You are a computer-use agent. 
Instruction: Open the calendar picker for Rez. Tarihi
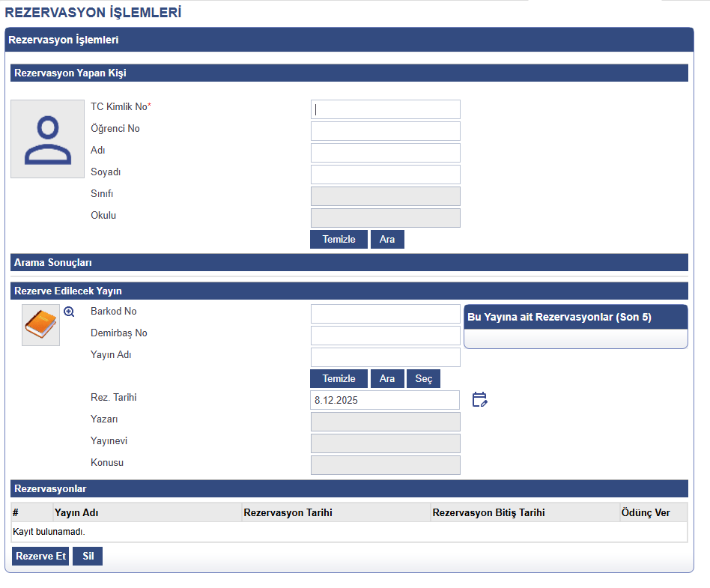coord(479,399)
